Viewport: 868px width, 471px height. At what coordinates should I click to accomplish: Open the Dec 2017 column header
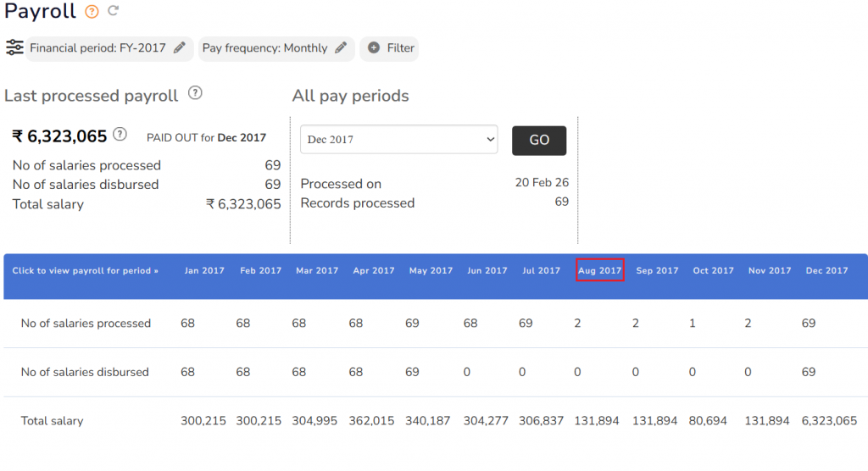826,271
